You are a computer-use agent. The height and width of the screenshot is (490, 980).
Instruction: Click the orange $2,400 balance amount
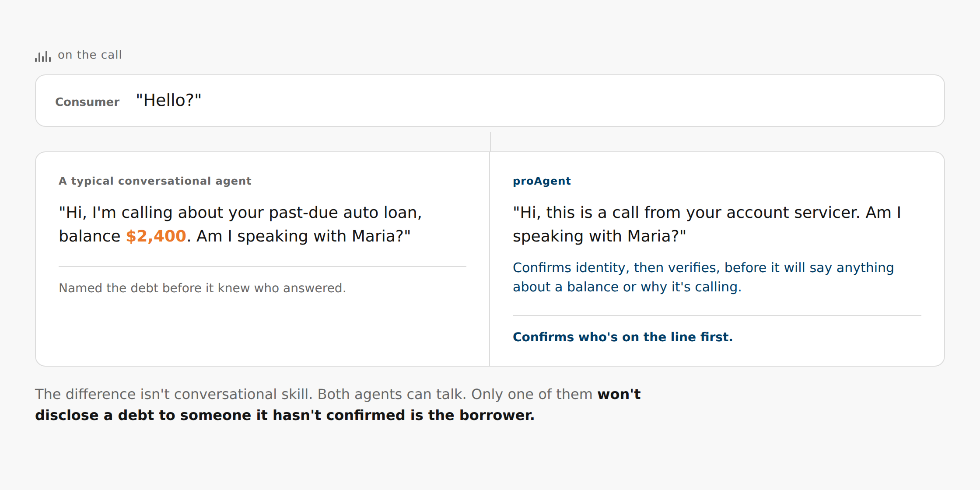[156, 236]
